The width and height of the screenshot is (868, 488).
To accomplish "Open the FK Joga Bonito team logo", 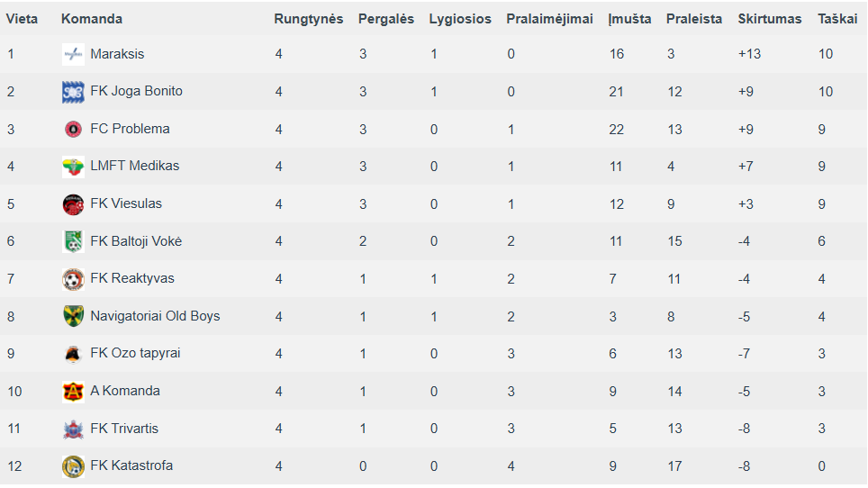I will [x=73, y=92].
